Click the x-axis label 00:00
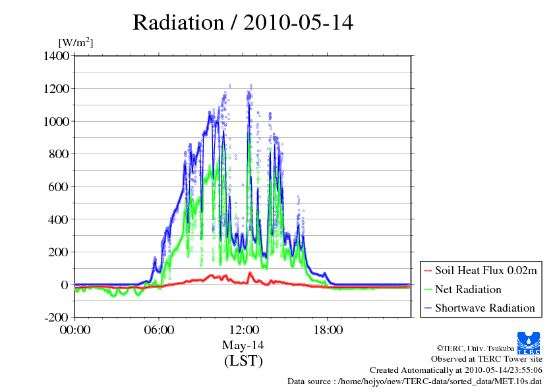 (75, 330)
